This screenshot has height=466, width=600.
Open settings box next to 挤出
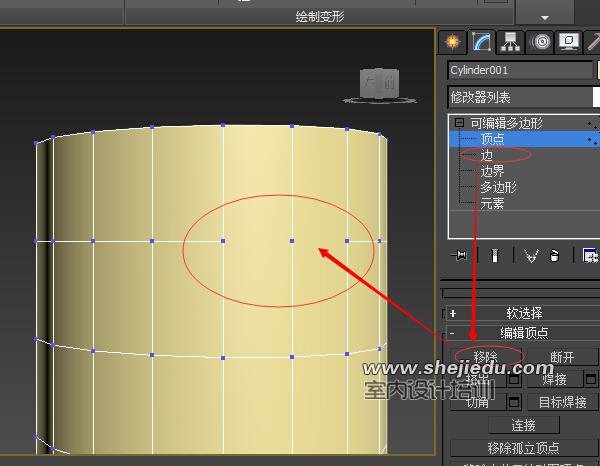(514, 380)
